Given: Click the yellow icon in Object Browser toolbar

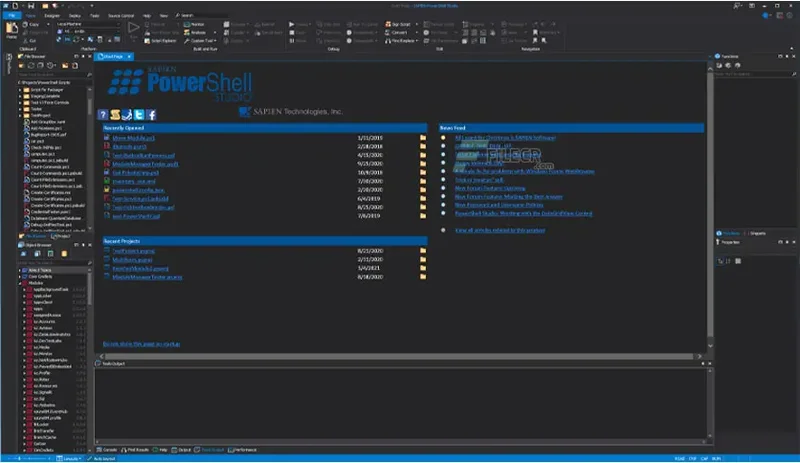Looking at the screenshot, I should (64, 254).
